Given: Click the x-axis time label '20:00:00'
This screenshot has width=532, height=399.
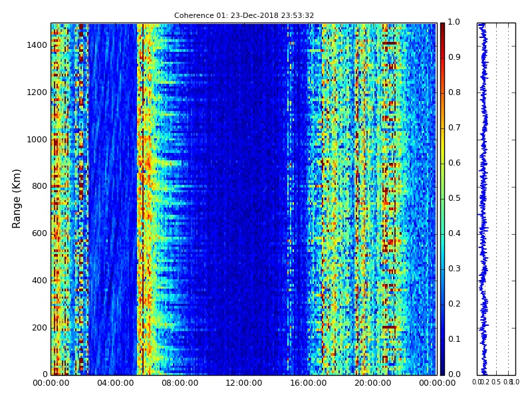Looking at the screenshot, I should coord(373,383).
